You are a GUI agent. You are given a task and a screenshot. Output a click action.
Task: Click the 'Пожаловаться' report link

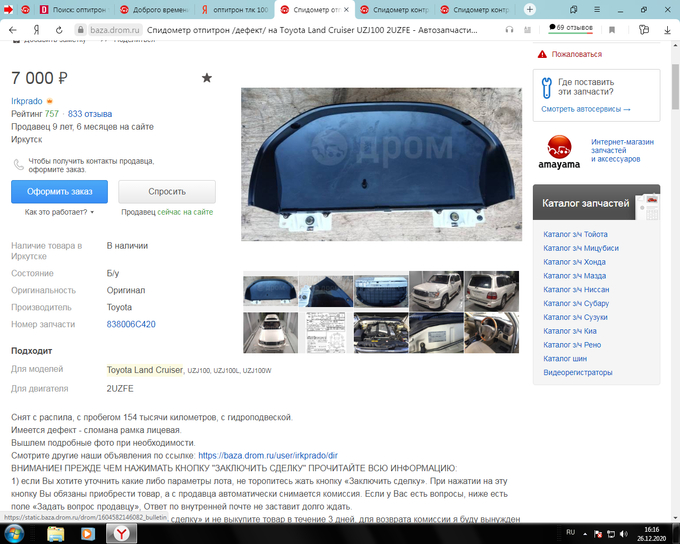[x=576, y=54]
